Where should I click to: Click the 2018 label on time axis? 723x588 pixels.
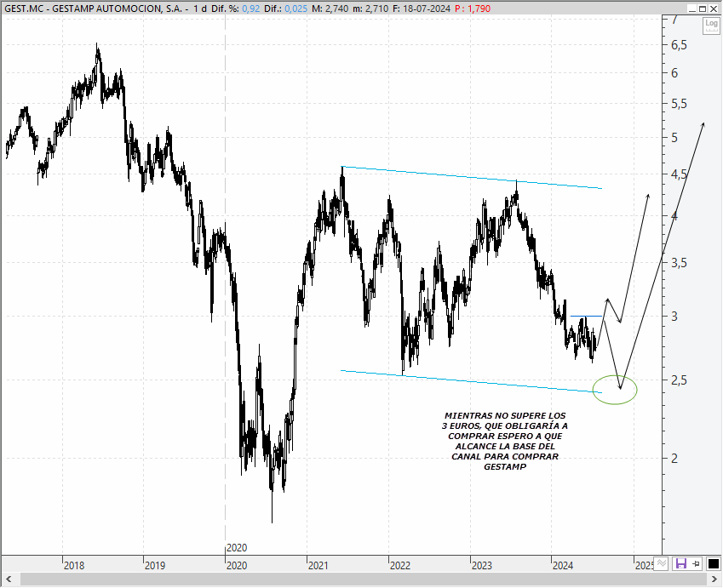(74, 565)
